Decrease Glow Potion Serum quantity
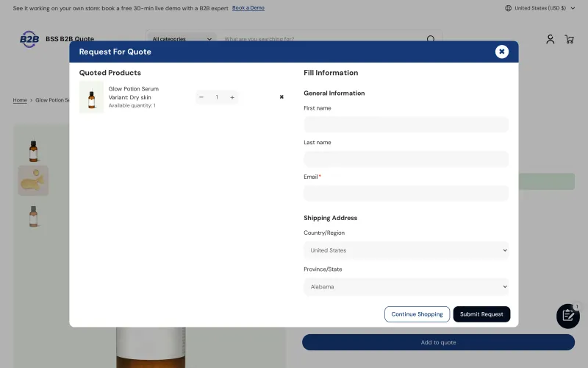588x368 pixels. tap(201, 97)
